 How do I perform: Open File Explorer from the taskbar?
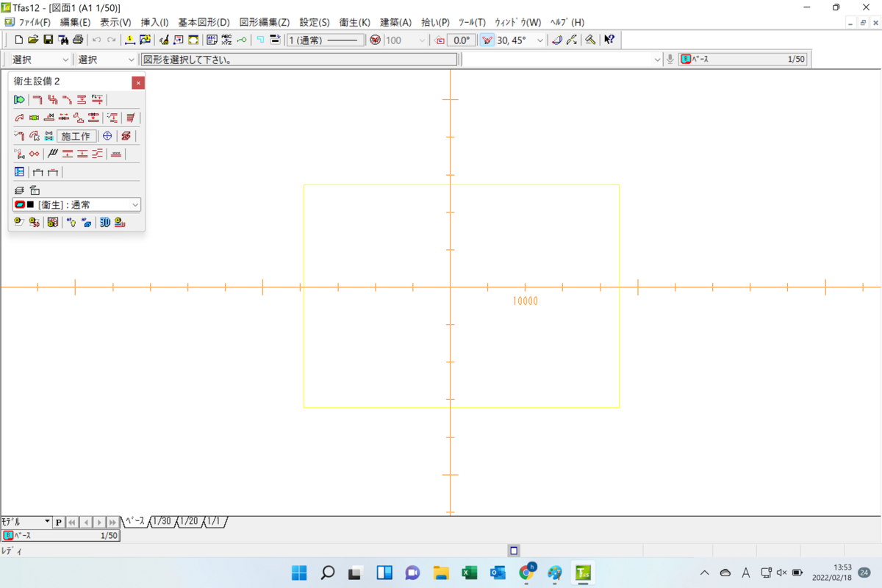tap(441, 573)
